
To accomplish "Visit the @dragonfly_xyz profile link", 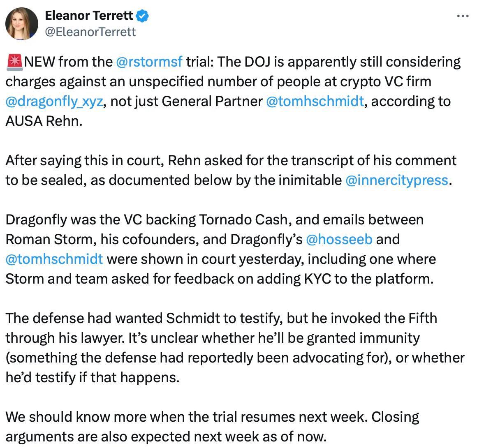I will [54, 102].
